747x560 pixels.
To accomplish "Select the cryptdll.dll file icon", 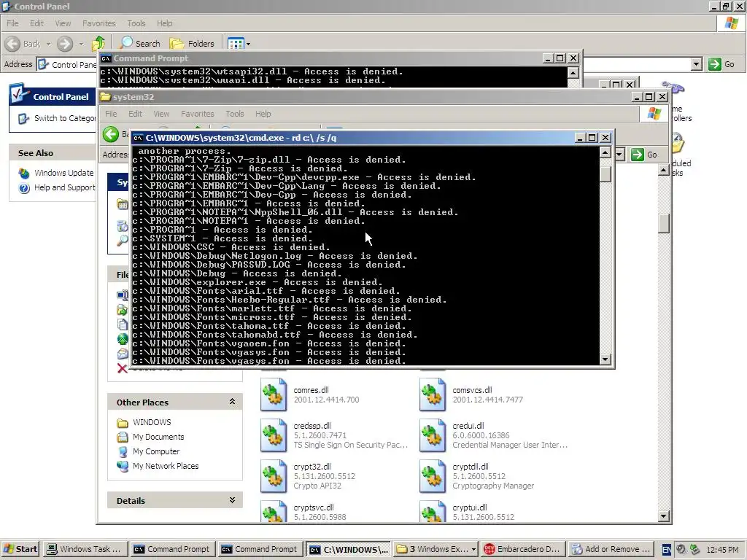I will pyautogui.click(x=433, y=475).
